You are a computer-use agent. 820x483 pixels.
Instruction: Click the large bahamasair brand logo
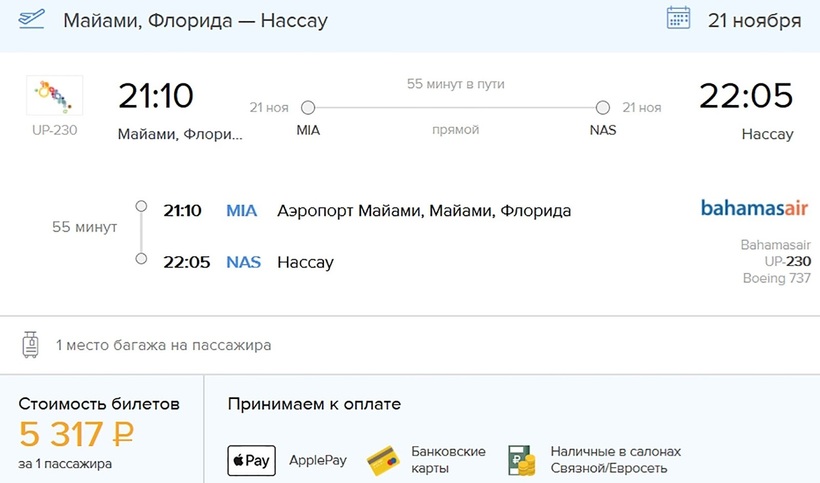754,209
